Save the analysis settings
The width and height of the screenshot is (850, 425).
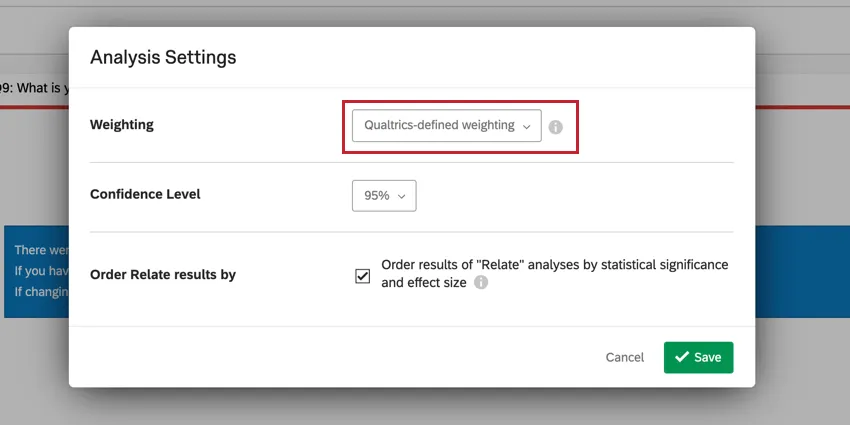click(x=698, y=357)
